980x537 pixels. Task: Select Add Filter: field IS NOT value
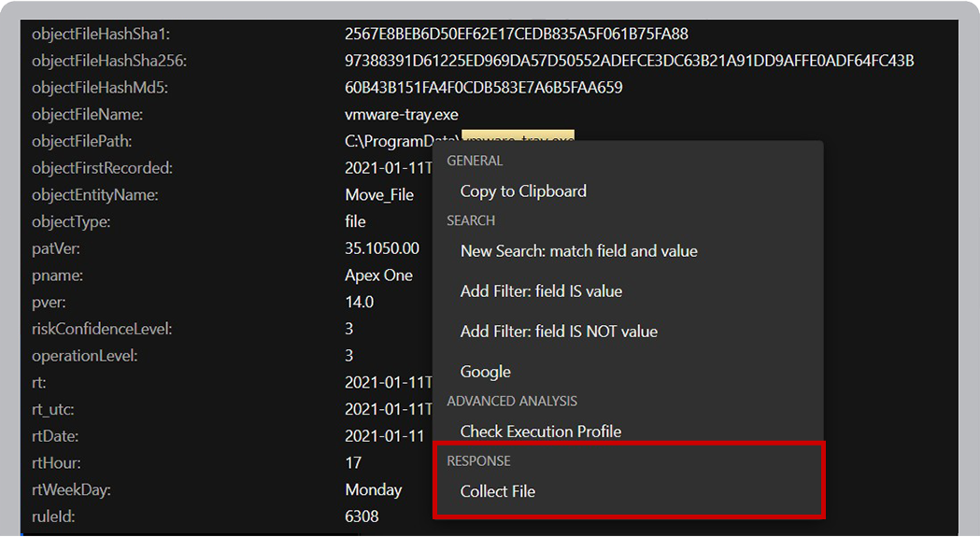pyautogui.click(x=559, y=332)
